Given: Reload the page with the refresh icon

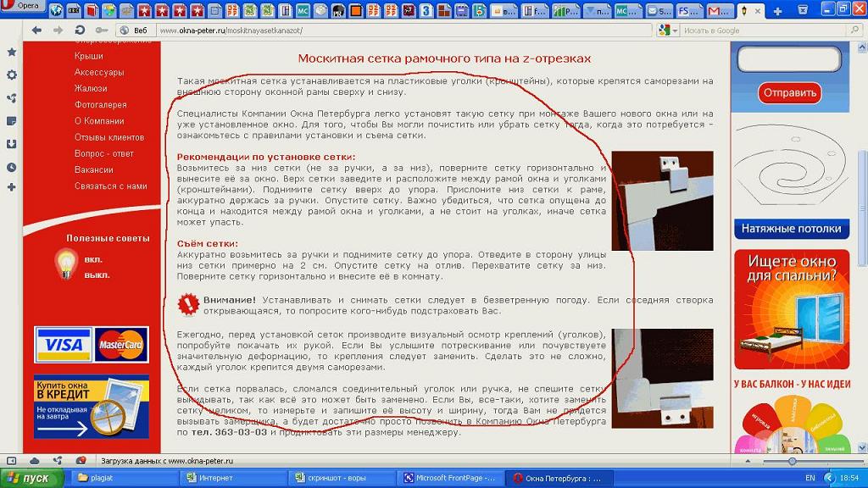Looking at the screenshot, I should point(80,30).
